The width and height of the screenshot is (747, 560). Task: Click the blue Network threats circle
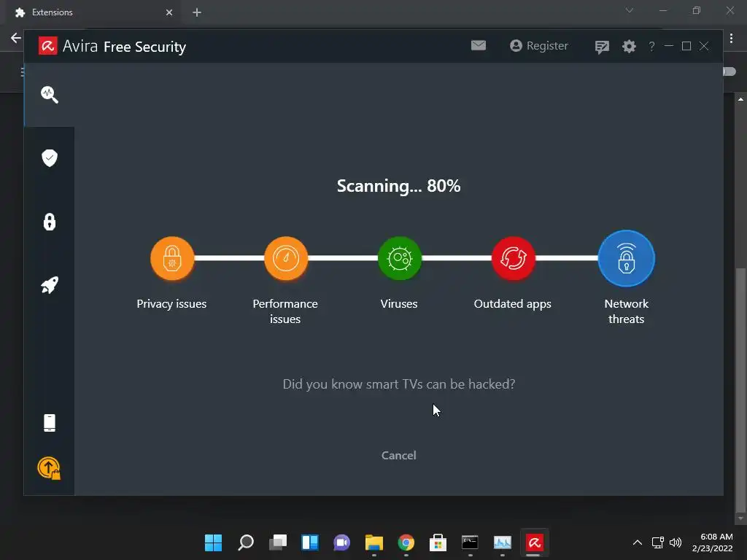(x=627, y=259)
